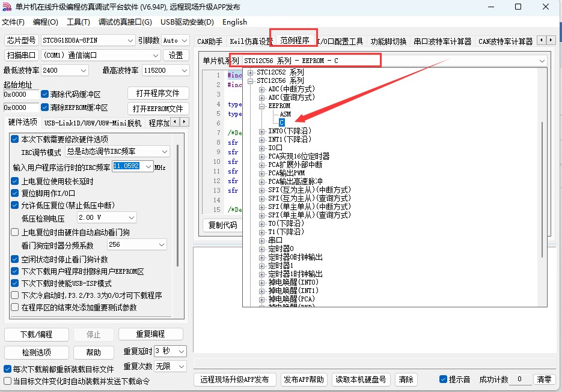The width and height of the screenshot is (562, 392).
Task: Toggle 下次下载用户程序时擦除用户EEPROM区
Action: point(14,271)
